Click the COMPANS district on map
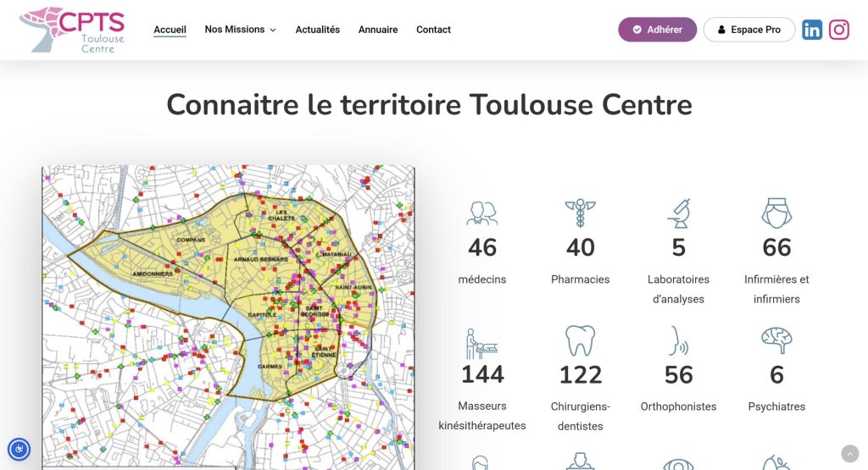Image resolution: width=868 pixels, height=470 pixels. (x=191, y=240)
